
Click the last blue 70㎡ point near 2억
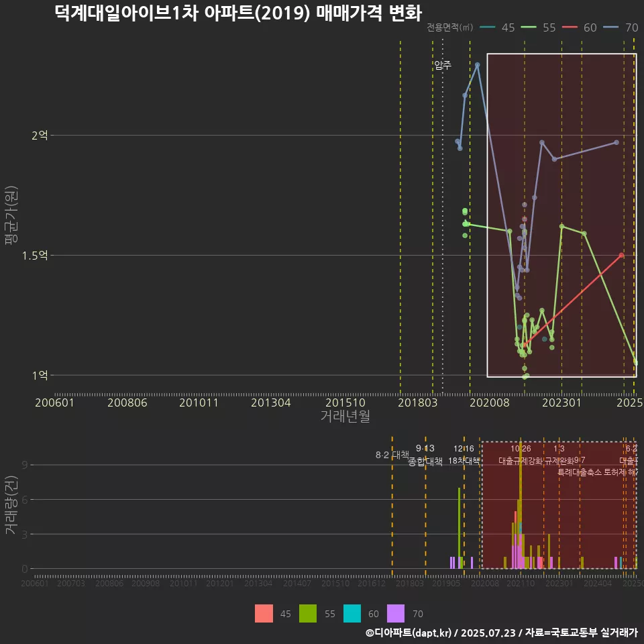click(616, 142)
